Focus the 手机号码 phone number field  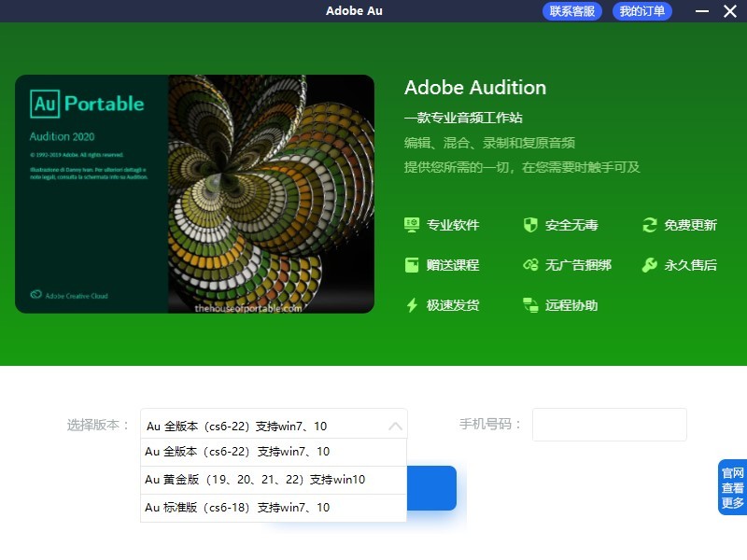pos(610,425)
